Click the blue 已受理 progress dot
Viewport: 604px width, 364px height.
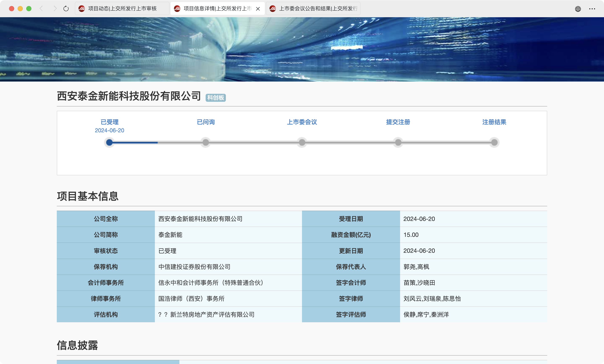[x=109, y=142]
